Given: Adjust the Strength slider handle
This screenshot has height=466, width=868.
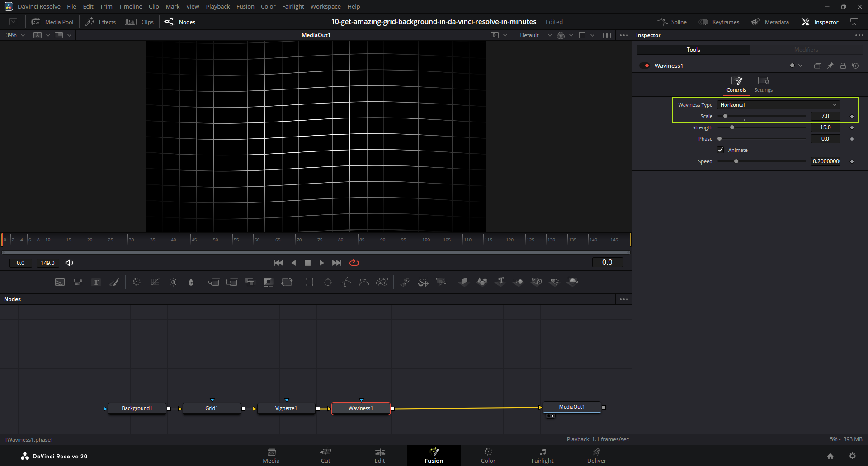Looking at the screenshot, I should tap(732, 127).
